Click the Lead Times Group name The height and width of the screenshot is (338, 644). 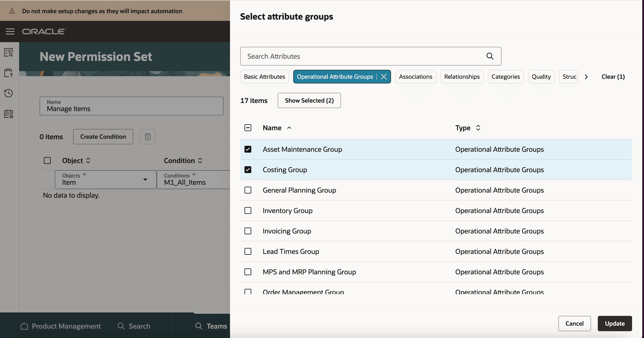tap(291, 252)
